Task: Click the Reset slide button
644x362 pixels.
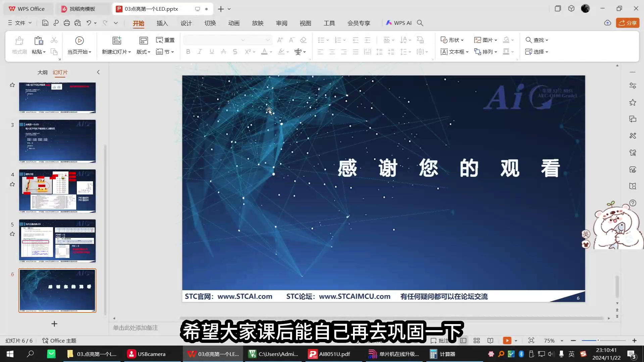Action: 165,40
